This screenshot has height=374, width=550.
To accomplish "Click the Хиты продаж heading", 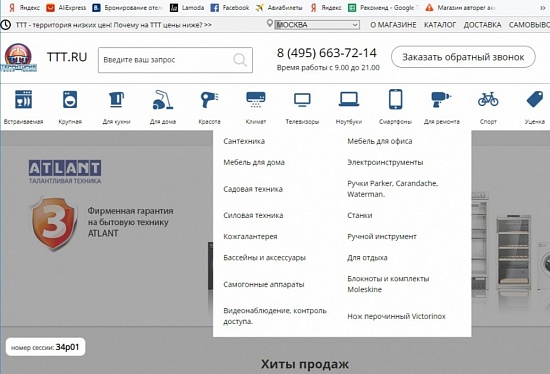I will (305, 364).
